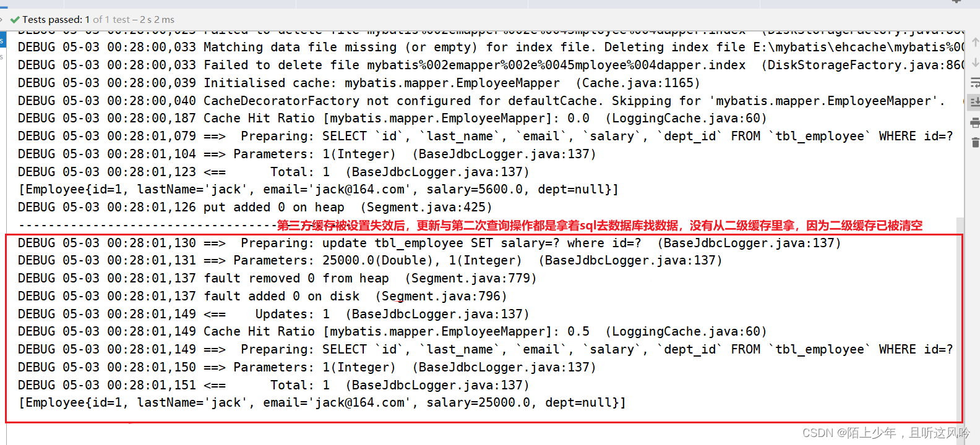Click 'Initialised cache: mybatis.mapper.EmployeeMapper' log line
The height and width of the screenshot is (445, 980).
point(359,83)
